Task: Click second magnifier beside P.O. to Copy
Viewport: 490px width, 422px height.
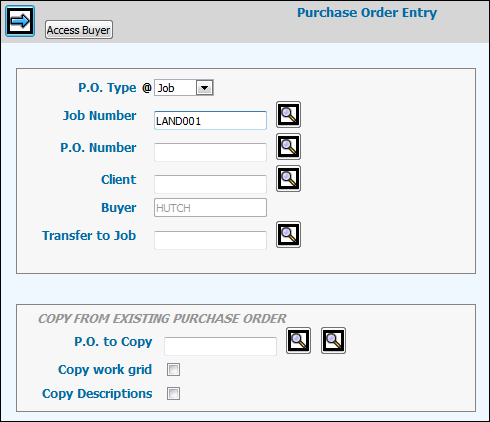Action: [333, 341]
